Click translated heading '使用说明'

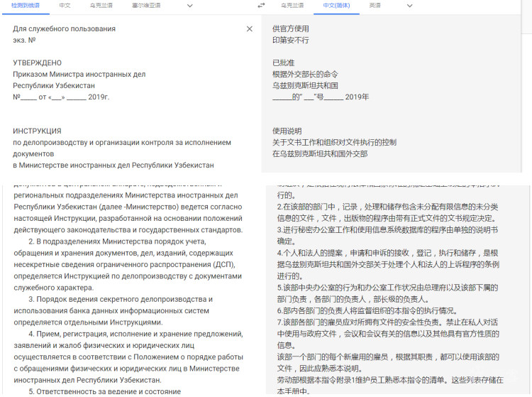[287, 131]
